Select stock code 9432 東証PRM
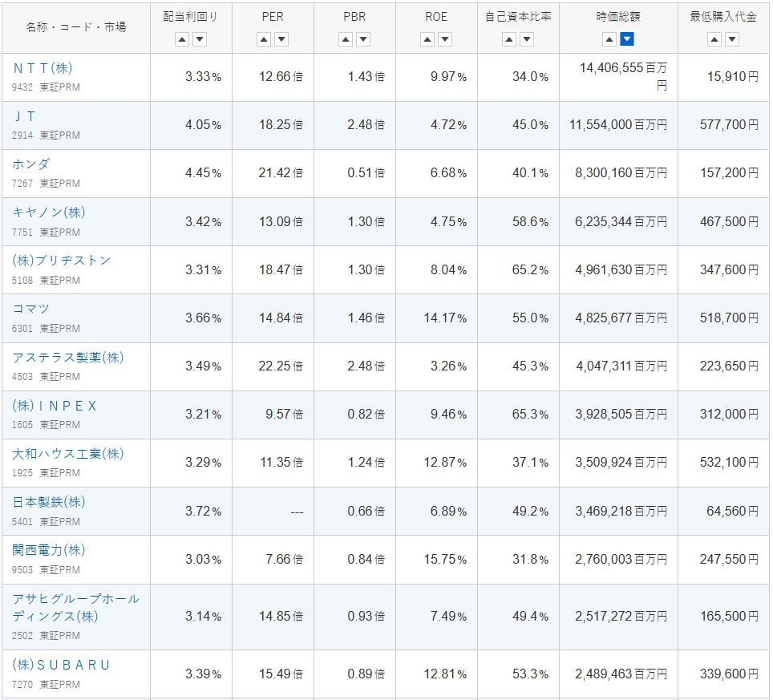The height and width of the screenshot is (700, 773). [46, 87]
